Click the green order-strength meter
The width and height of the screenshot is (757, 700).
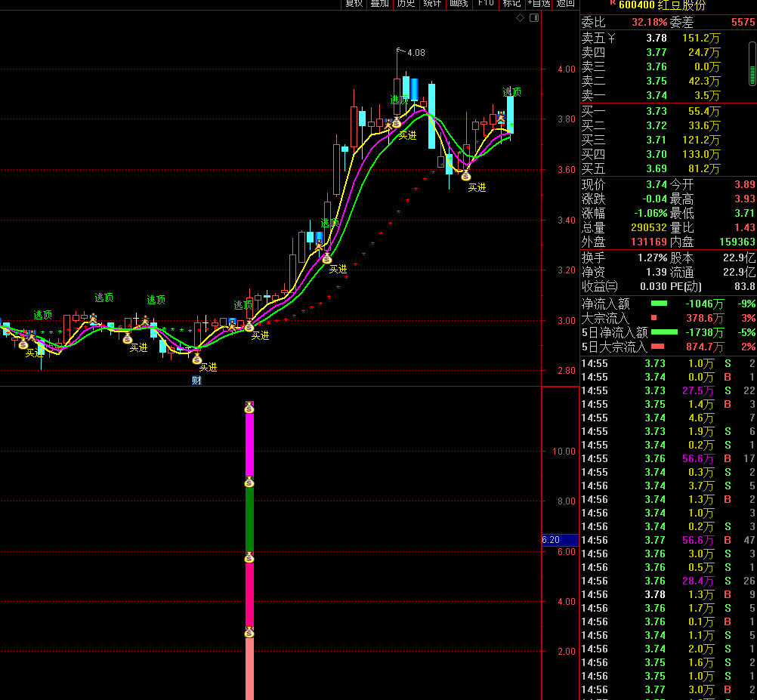pos(752,75)
